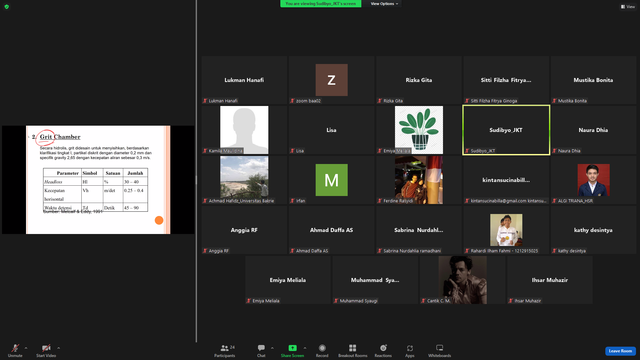Select highlighted Sudibyo_JKT speaker tile

pyautogui.click(x=506, y=130)
